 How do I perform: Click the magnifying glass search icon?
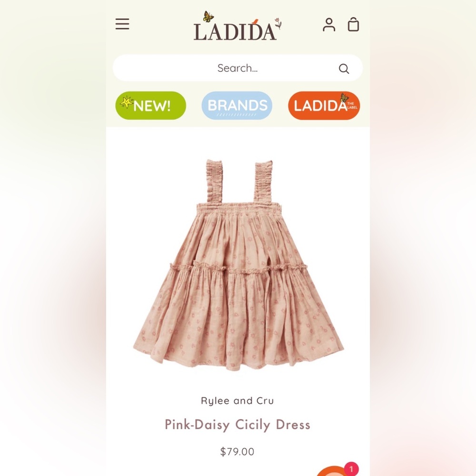click(x=344, y=69)
